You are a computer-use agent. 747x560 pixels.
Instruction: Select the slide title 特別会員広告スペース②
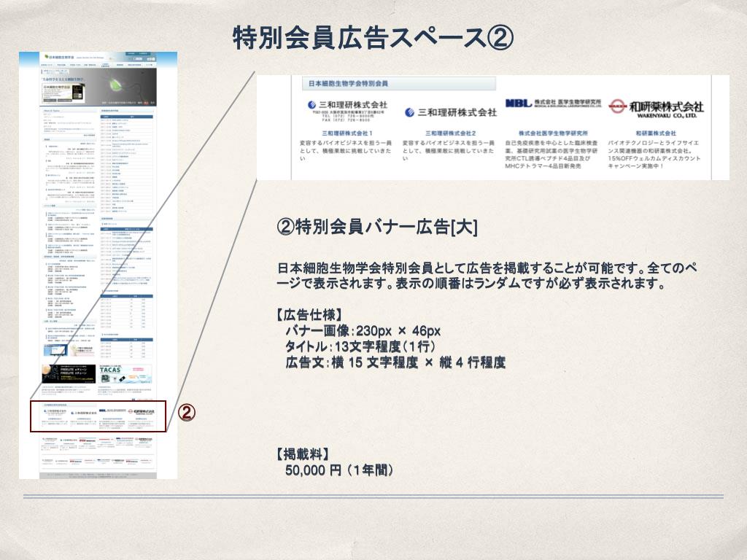click(373, 38)
